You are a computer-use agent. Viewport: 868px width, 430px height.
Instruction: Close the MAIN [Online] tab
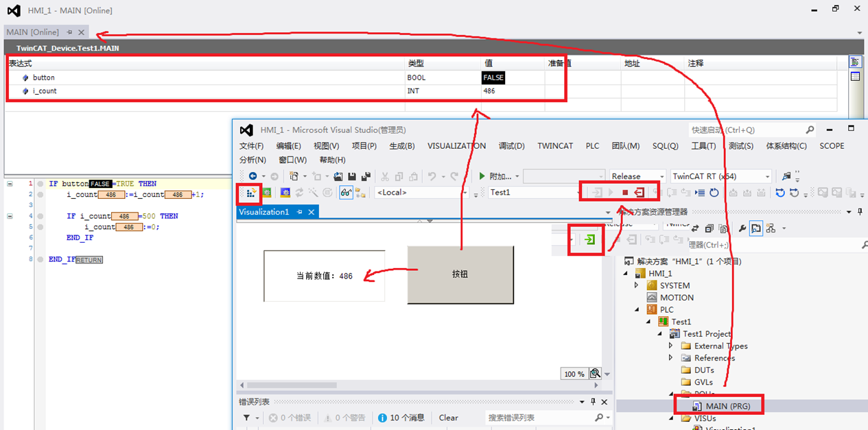(x=81, y=32)
